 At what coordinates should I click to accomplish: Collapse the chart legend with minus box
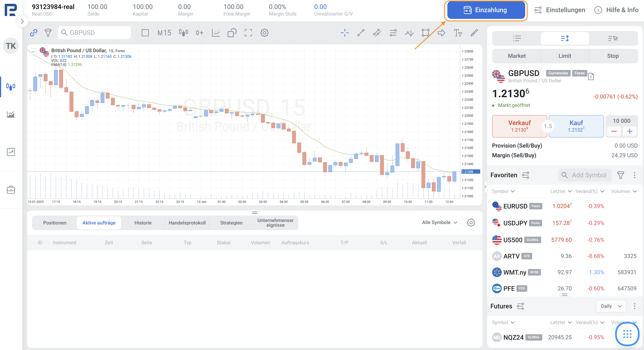(33, 52)
